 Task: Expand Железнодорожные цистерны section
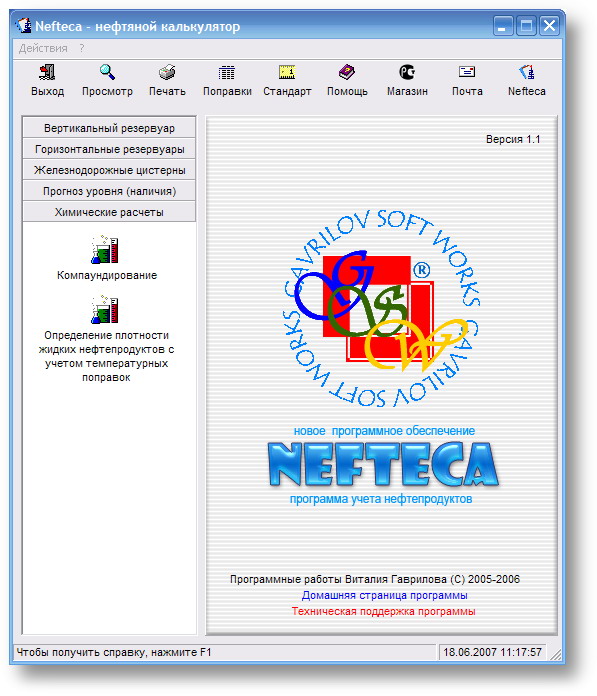109,170
